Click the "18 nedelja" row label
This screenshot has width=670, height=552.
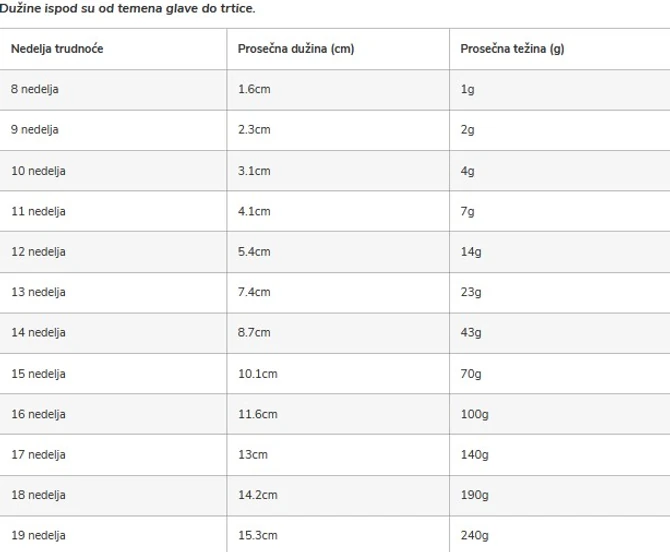38,494
